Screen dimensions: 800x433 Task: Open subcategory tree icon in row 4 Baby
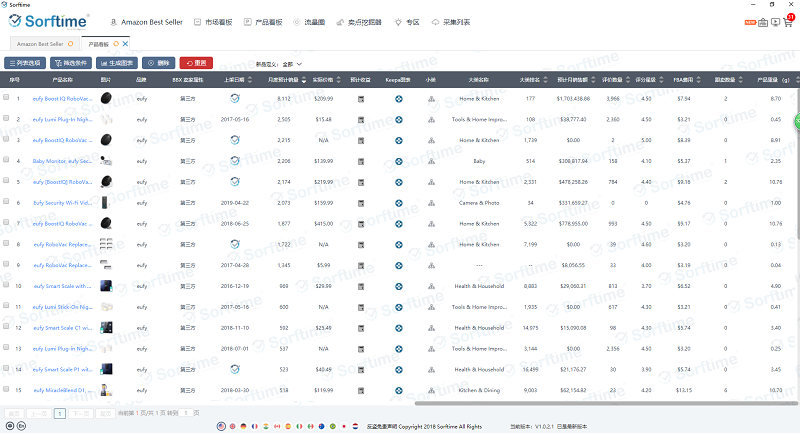point(431,162)
